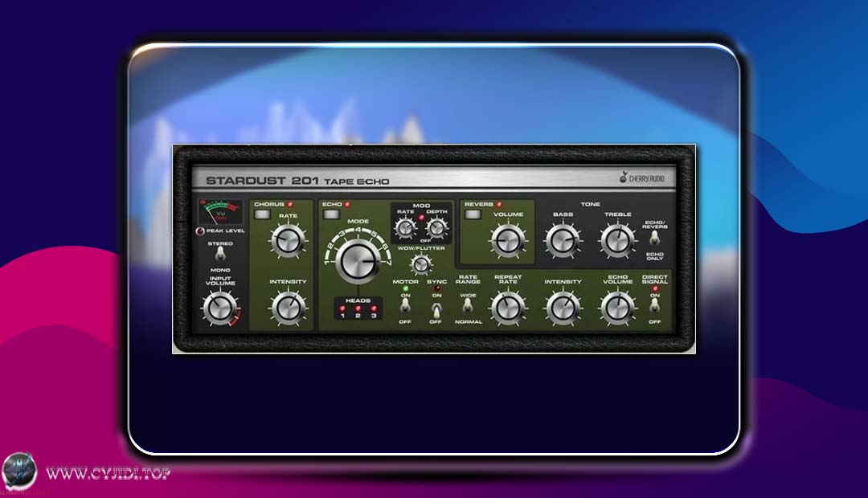Toggle the Rate Range Wide/Normal switch

468,308
